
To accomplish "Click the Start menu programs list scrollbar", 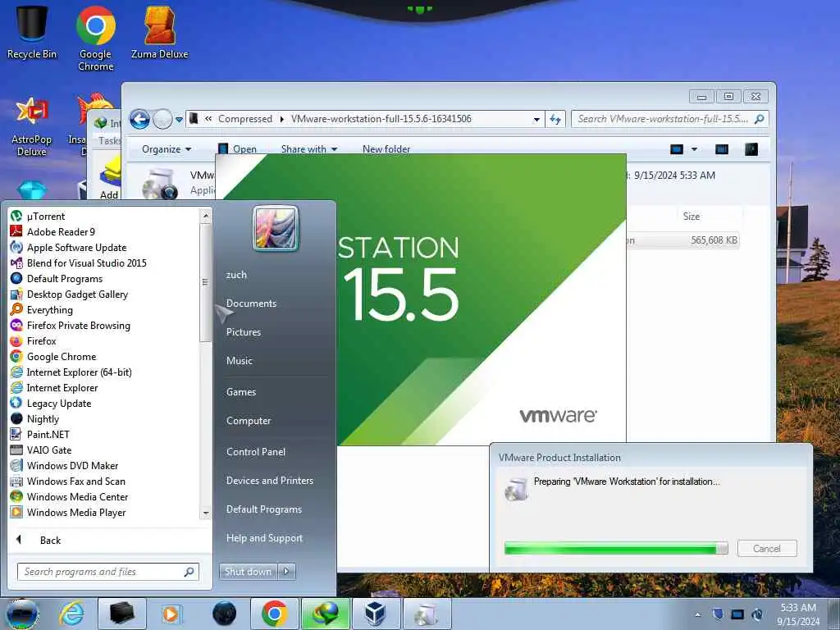I will (x=204, y=281).
